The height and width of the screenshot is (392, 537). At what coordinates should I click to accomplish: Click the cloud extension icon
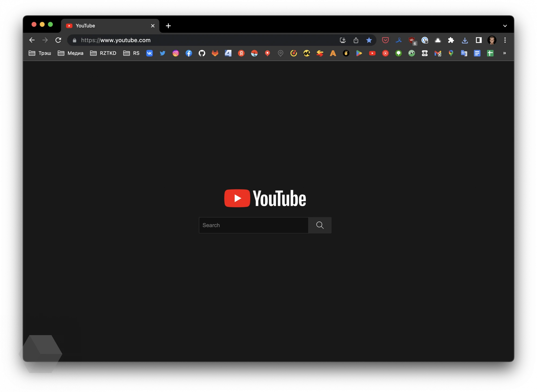(438, 40)
